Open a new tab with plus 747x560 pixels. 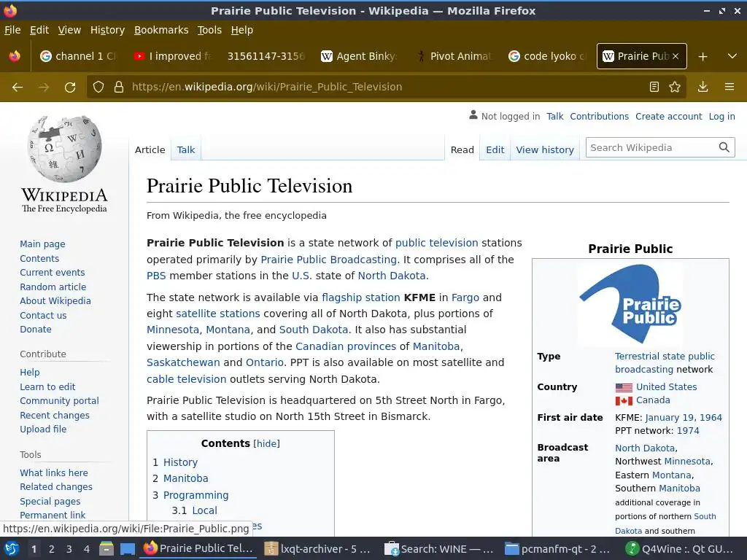point(703,57)
